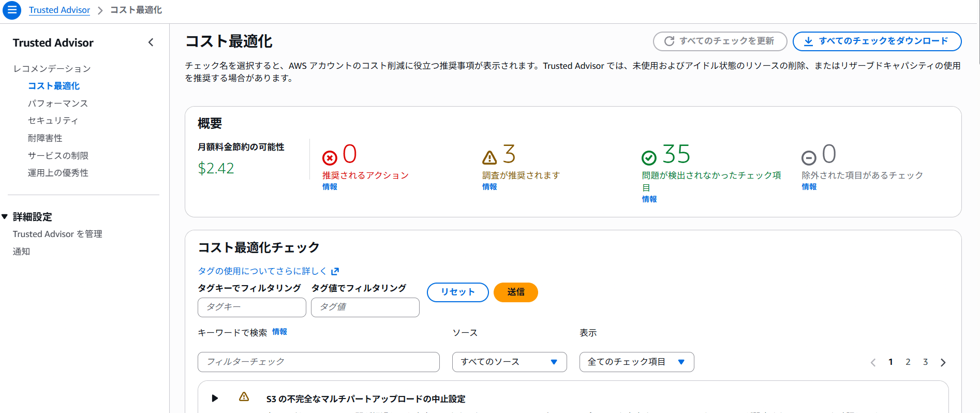This screenshot has width=980, height=413.
Task: Open the hamburger navigation menu
Action: [x=12, y=10]
